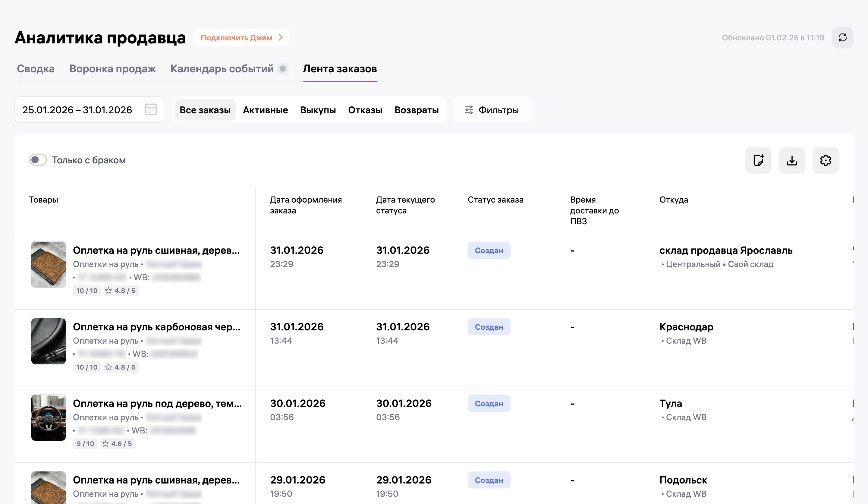Screen dimensions: 868x504
Task: Filter by Выкупы
Action: [x=318, y=110]
